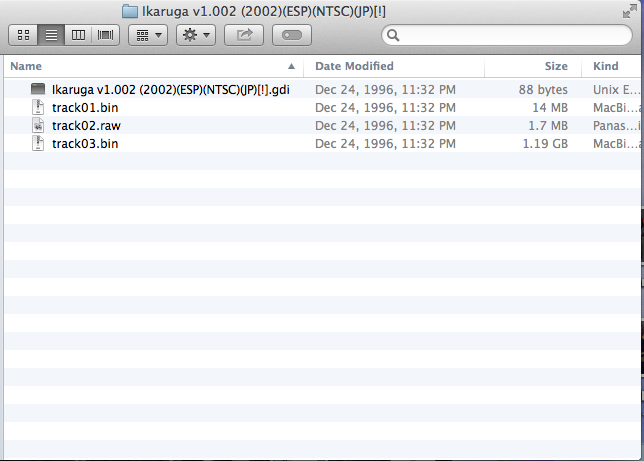Open the Action gear menu
The image size is (644, 461).
click(196, 35)
